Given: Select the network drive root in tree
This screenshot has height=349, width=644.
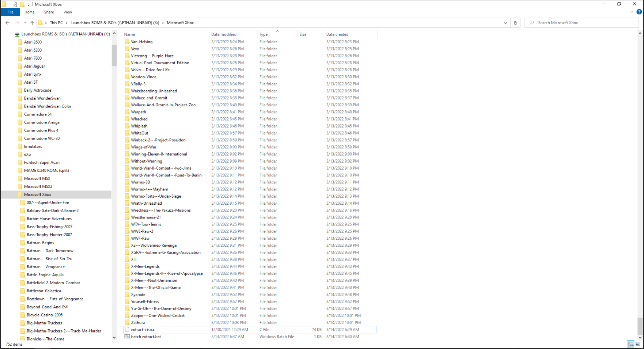Looking at the screenshot, I should 65,34.
